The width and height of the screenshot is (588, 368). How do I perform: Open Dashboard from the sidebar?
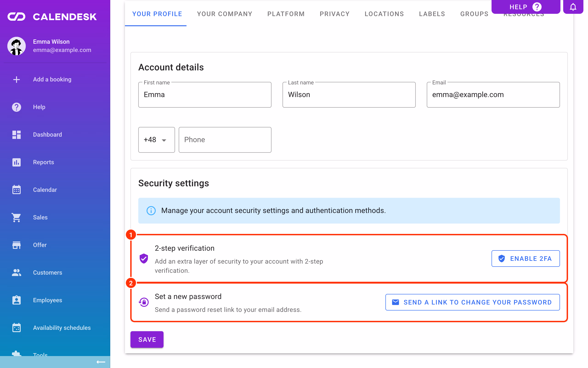55,135
